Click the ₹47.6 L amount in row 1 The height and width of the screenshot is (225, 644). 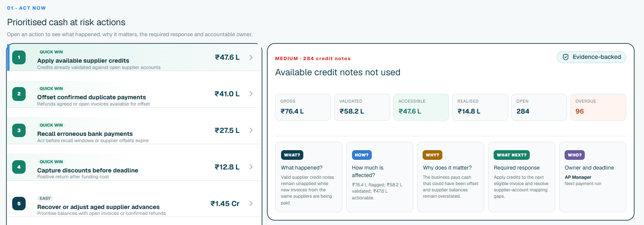click(x=227, y=57)
